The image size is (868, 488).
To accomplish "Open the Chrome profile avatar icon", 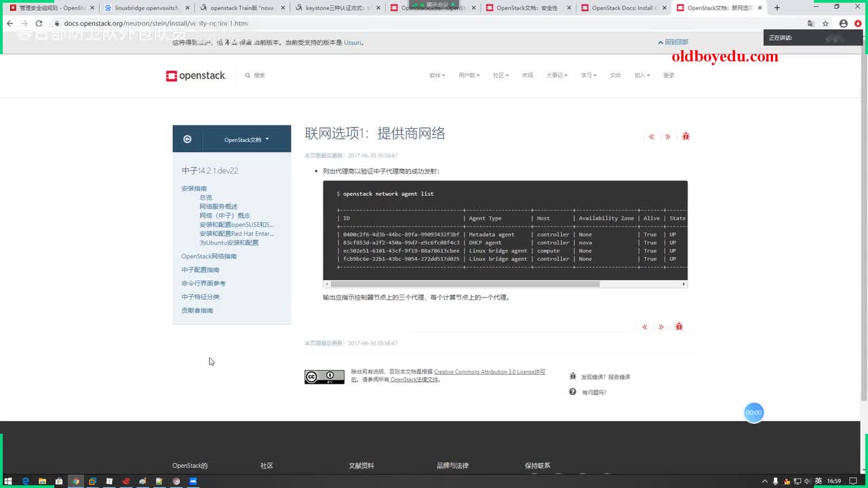I will pyautogui.click(x=844, y=23).
